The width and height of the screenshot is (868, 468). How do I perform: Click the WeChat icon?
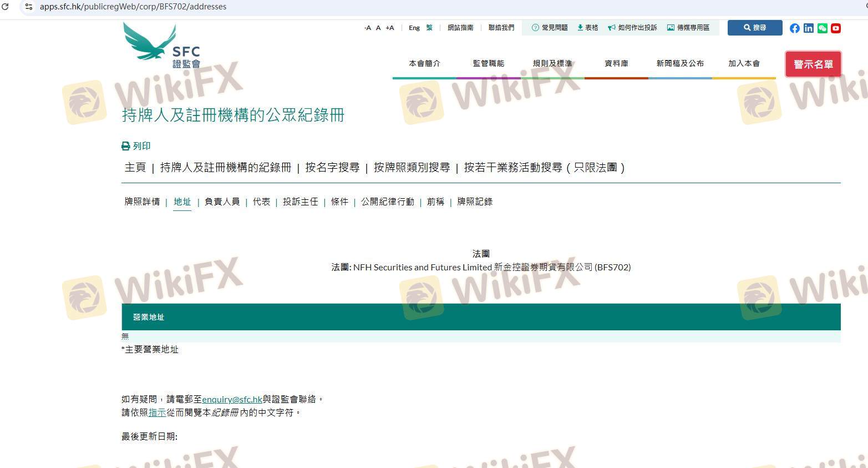pos(822,28)
